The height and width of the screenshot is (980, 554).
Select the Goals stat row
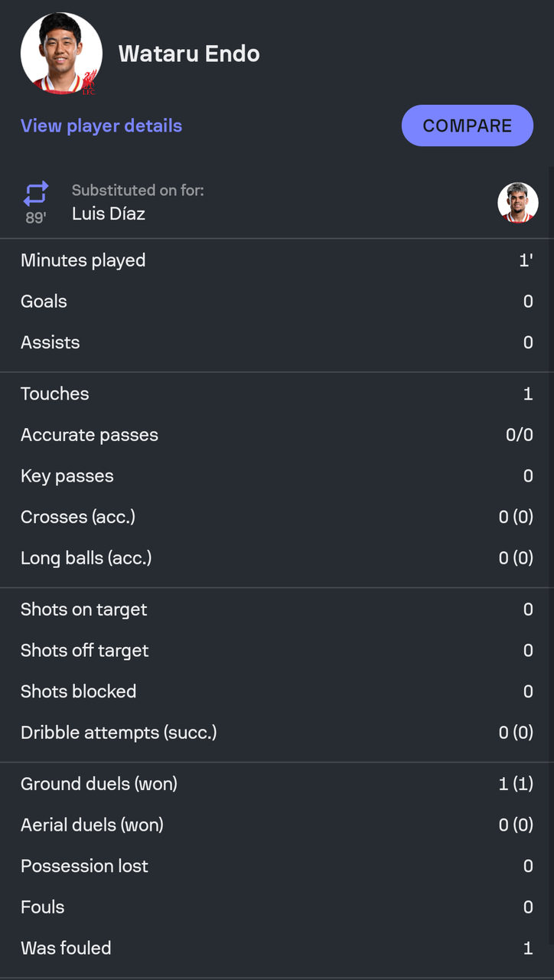276,302
